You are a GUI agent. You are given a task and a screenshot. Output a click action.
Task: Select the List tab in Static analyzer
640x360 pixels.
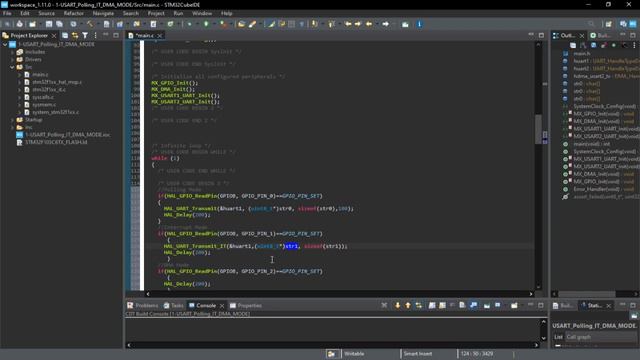(558, 337)
